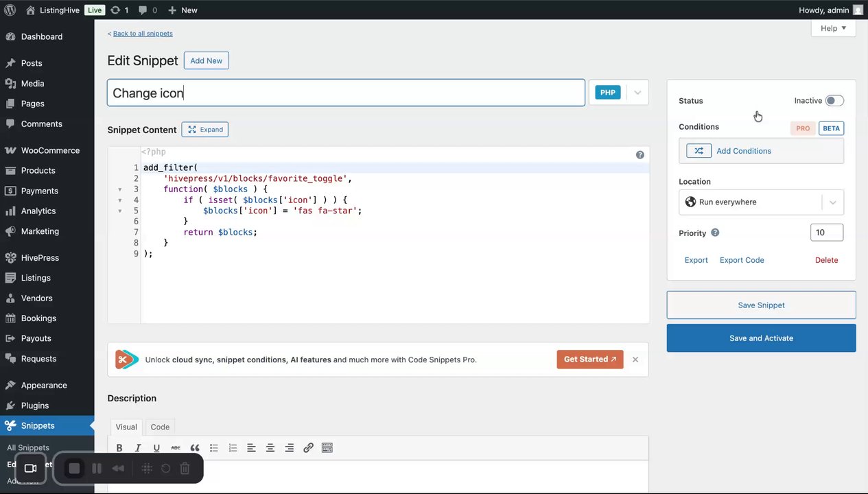Image resolution: width=868 pixels, height=494 pixels.
Task: Click the ListingHive home icon
Action: [x=30, y=10]
